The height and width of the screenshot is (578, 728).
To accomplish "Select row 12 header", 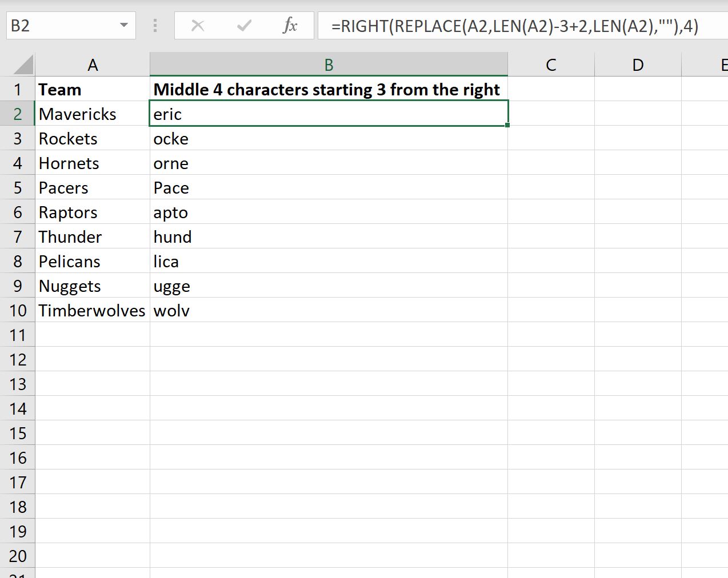I will tap(18, 359).
